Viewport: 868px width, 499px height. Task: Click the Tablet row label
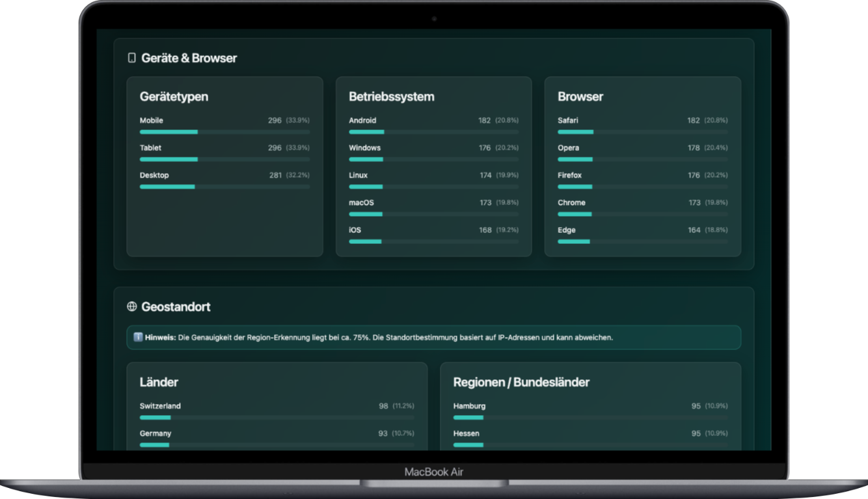click(150, 148)
